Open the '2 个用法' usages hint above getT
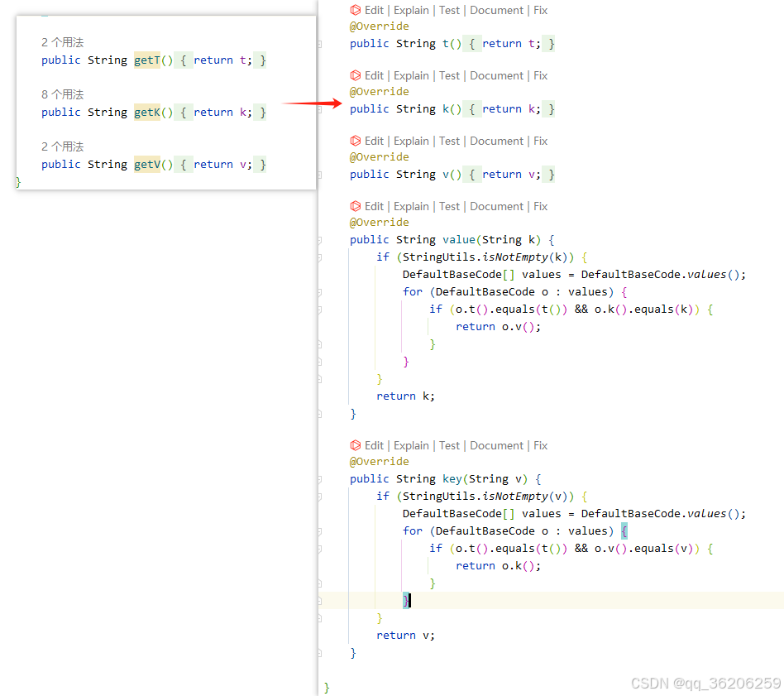This screenshot has width=784, height=696. pos(63,42)
